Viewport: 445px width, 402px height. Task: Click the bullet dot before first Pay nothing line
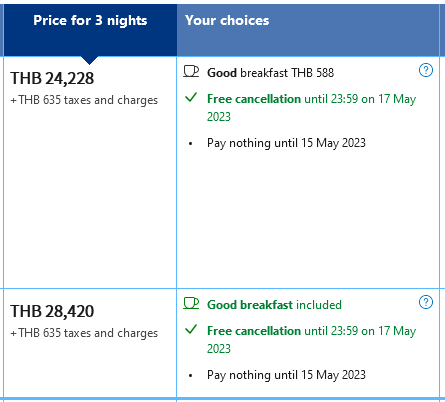[x=190, y=144]
